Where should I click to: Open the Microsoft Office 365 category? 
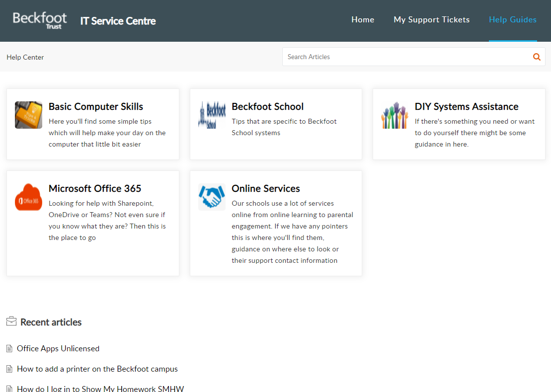point(95,189)
